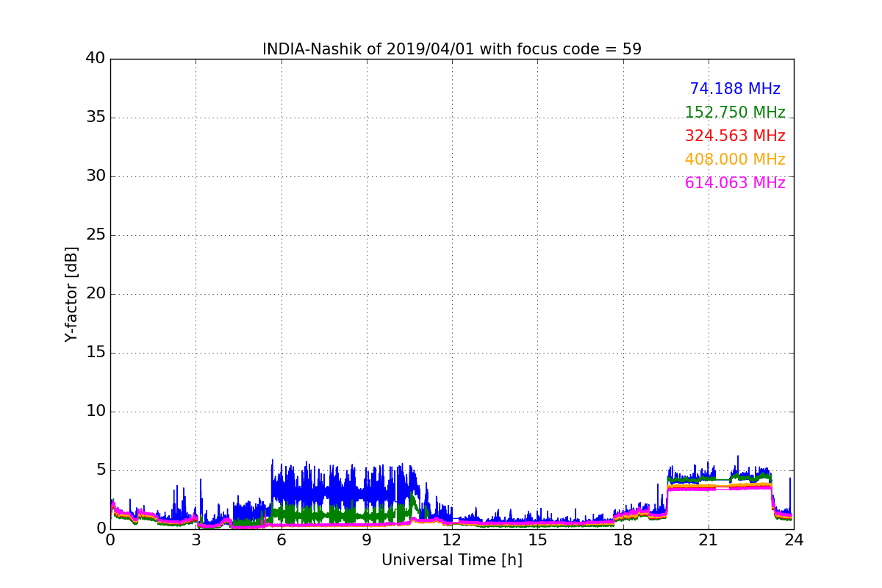Select the 614.063 MHz legend label
The width and height of the screenshot is (882, 588).
(735, 183)
